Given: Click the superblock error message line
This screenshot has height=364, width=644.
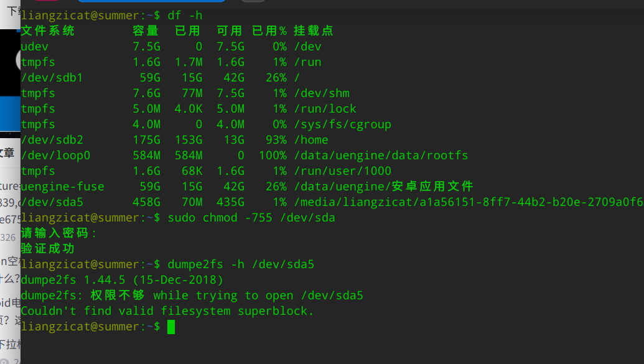Looking at the screenshot, I should [167, 311].
